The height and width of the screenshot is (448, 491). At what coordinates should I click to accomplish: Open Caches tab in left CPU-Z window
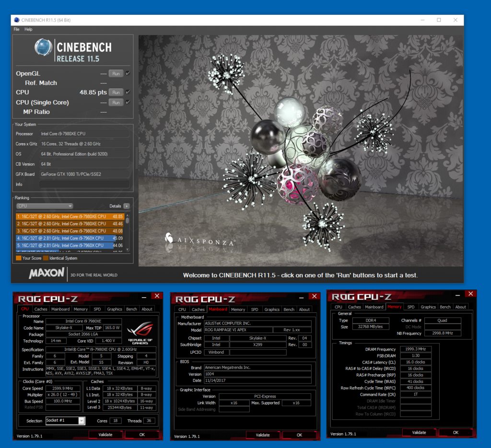tap(41, 309)
